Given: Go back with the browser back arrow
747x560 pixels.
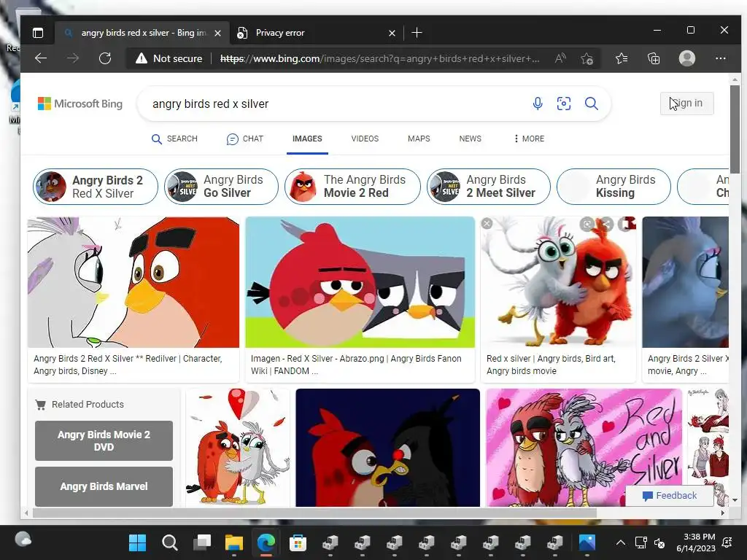Looking at the screenshot, I should coord(41,58).
